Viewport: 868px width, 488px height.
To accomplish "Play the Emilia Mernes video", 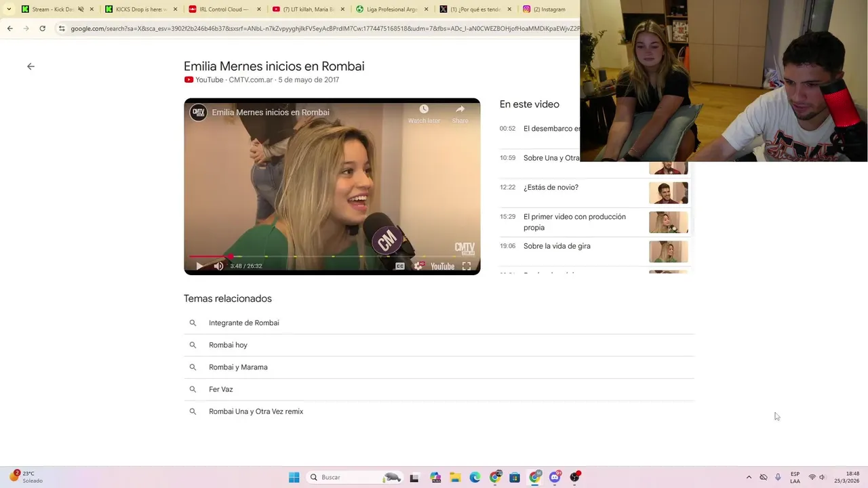I will click(199, 266).
